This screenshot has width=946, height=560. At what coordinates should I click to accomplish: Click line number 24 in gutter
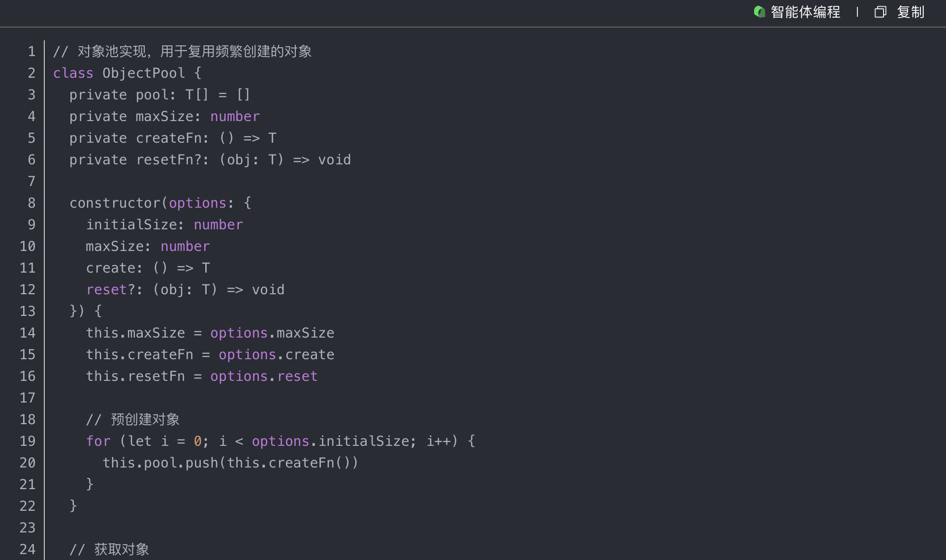point(28,550)
